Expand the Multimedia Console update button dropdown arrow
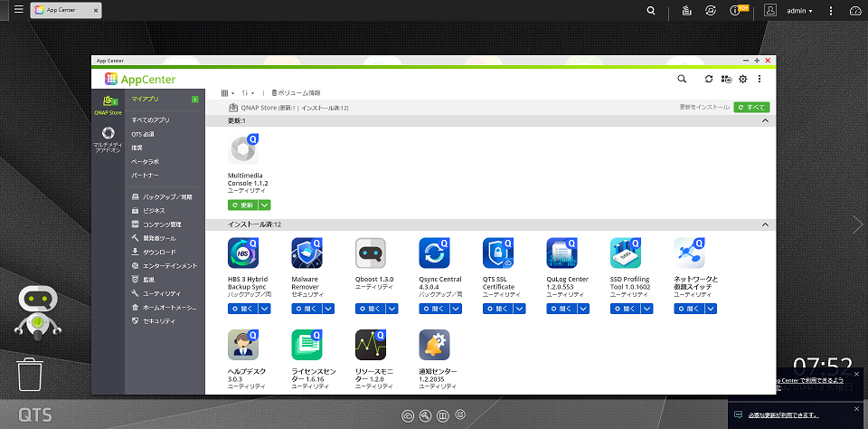868x429 pixels. [265, 205]
